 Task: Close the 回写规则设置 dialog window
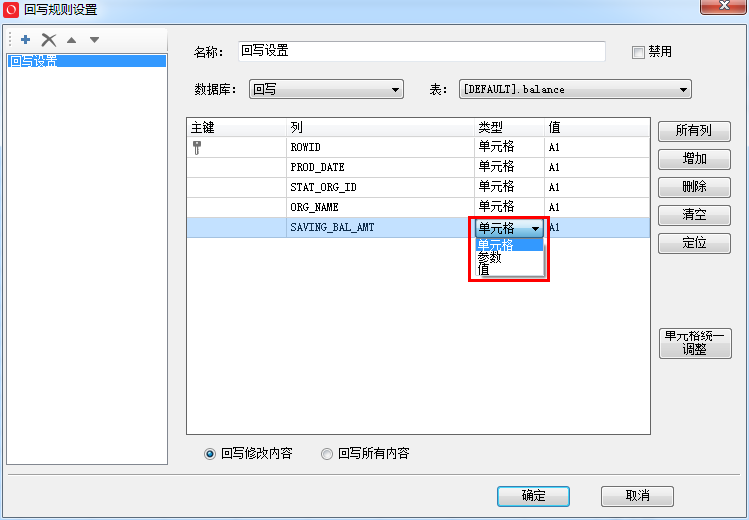click(724, 6)
